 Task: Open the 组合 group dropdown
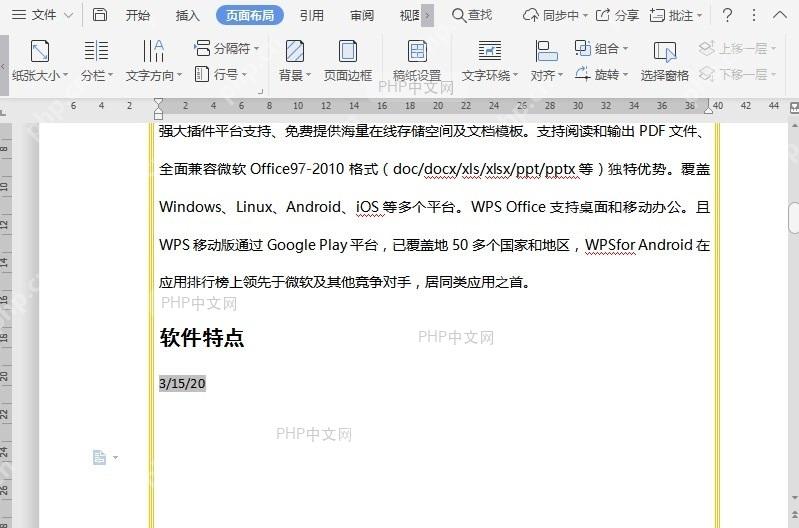point(601,48)
